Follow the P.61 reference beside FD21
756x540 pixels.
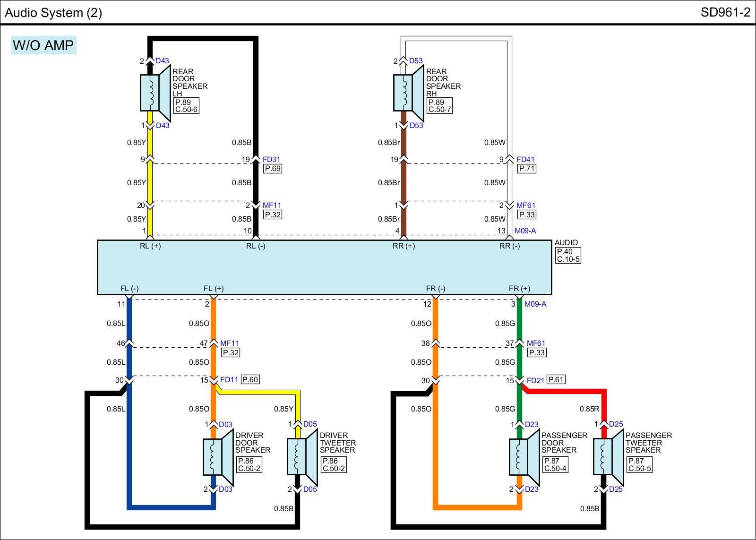[x=556, y=379]
